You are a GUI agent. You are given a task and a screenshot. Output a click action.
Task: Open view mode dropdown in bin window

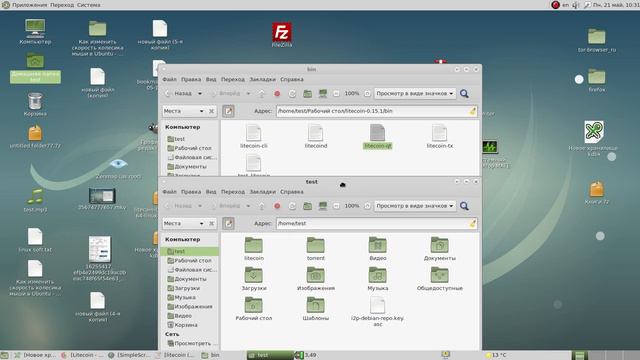pos(415,94)
